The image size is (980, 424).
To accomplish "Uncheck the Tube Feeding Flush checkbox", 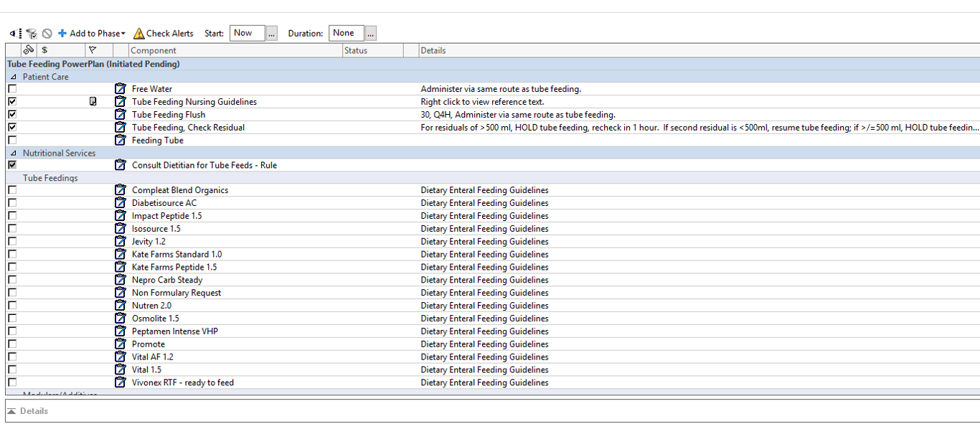I will [x=12, y=115].
